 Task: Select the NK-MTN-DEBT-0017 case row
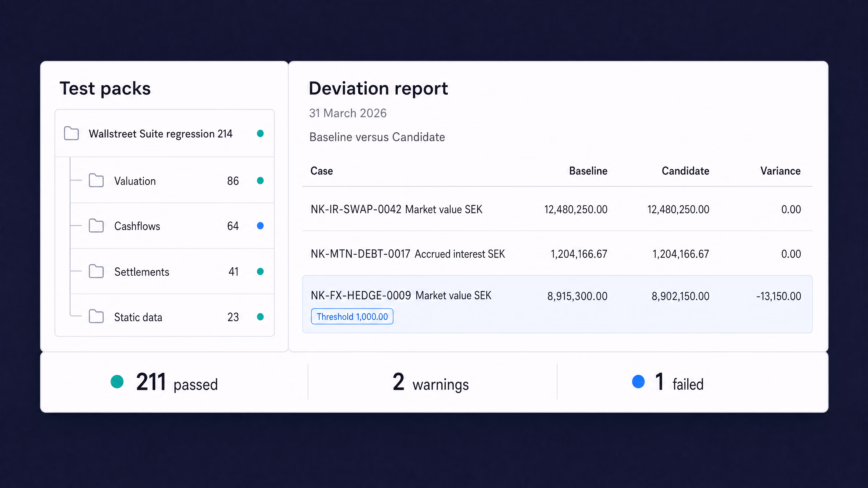557,253
